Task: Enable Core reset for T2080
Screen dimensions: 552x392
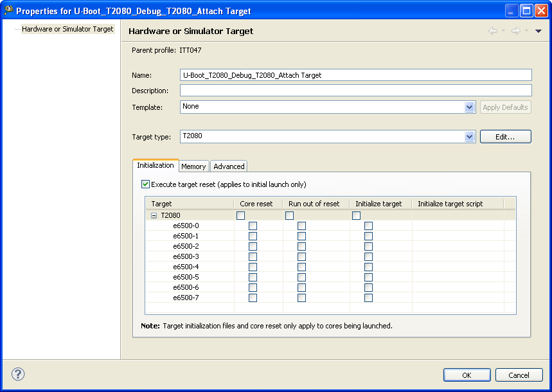Action: (240, 216)
